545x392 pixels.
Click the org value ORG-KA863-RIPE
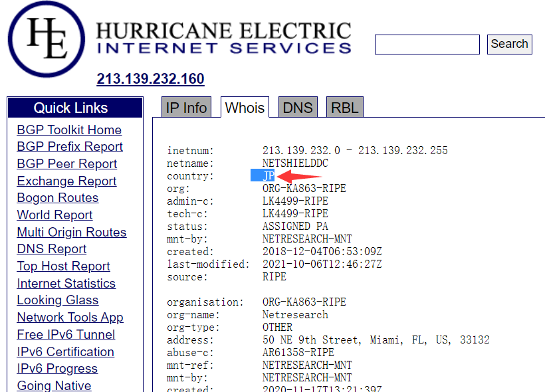pos(304,188)
